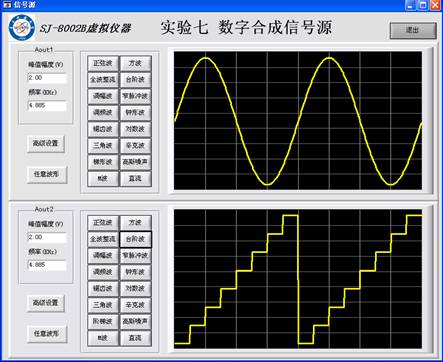443x362 pixels.
Task: Click the Aout2 频率 input field
Action: 47,265
